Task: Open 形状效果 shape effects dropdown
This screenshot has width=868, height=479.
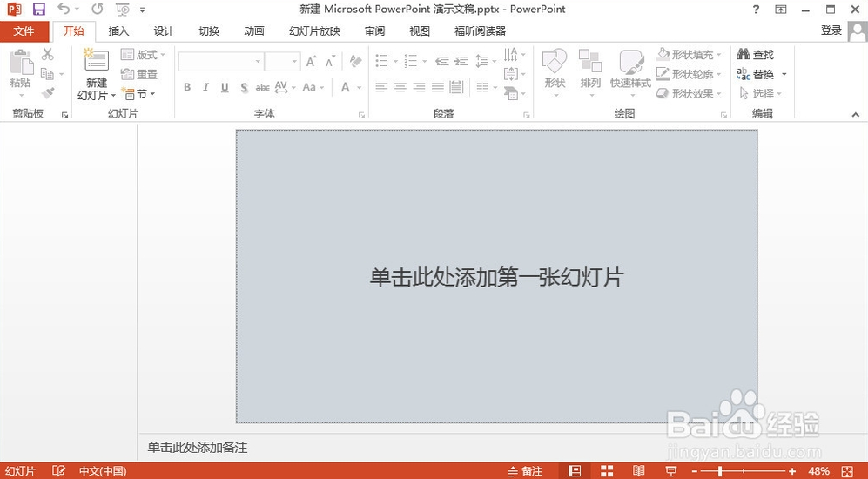Action: pos(690,93)
